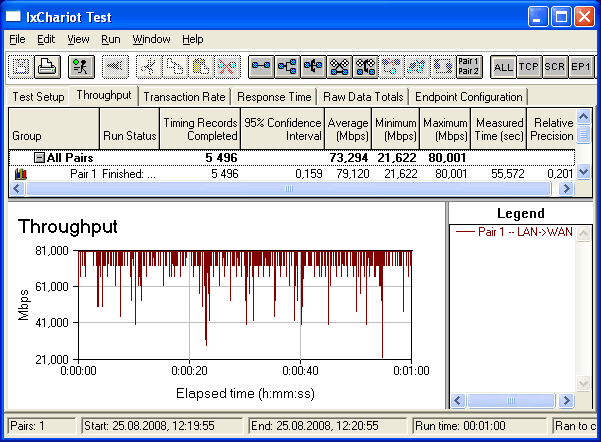Open the View menu

(x=78, y=39)
